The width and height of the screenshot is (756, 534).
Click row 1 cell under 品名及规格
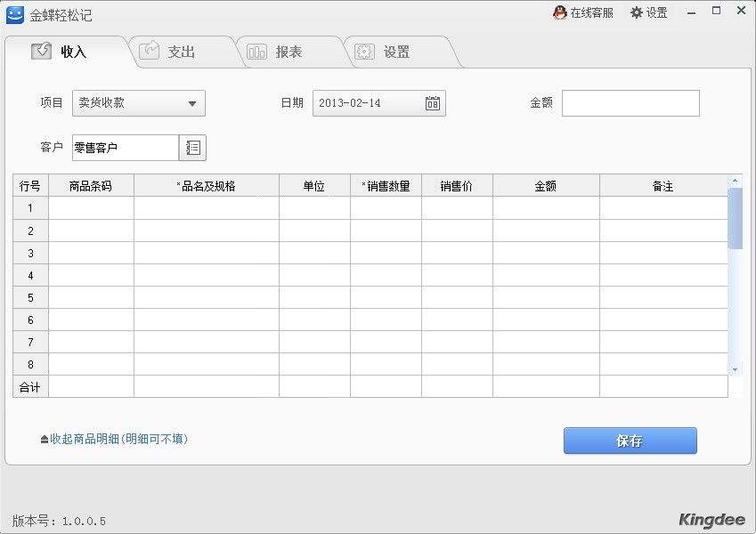(x=206, y=208)
